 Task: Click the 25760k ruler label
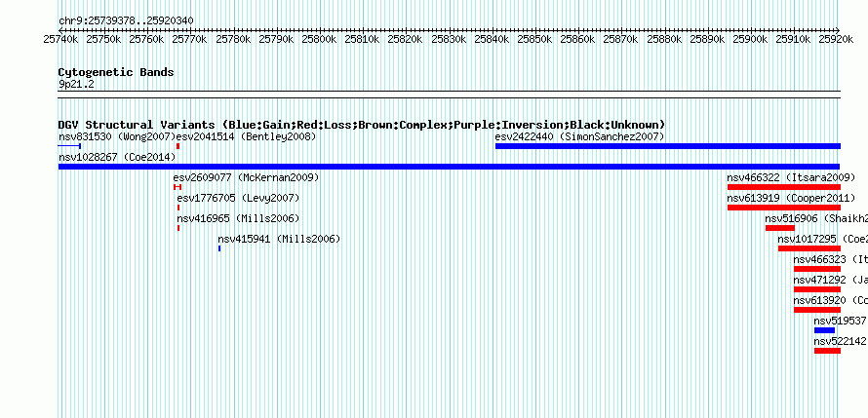click(x=146, y=40)
